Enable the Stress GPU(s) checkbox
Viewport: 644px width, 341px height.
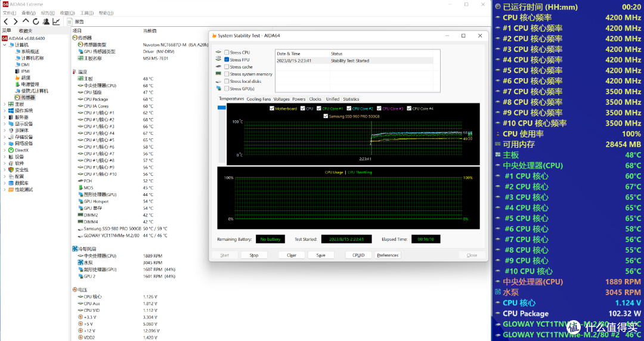(227, 88)
